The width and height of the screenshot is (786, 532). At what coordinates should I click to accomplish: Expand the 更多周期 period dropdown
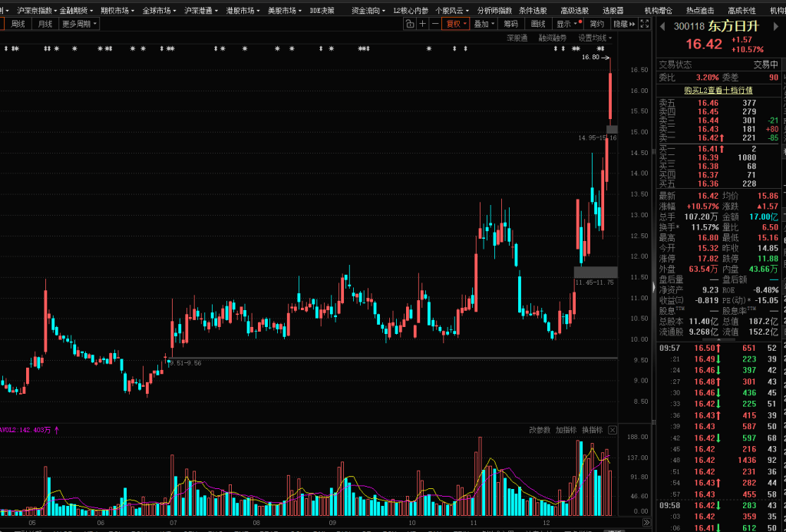coord(79,24)
